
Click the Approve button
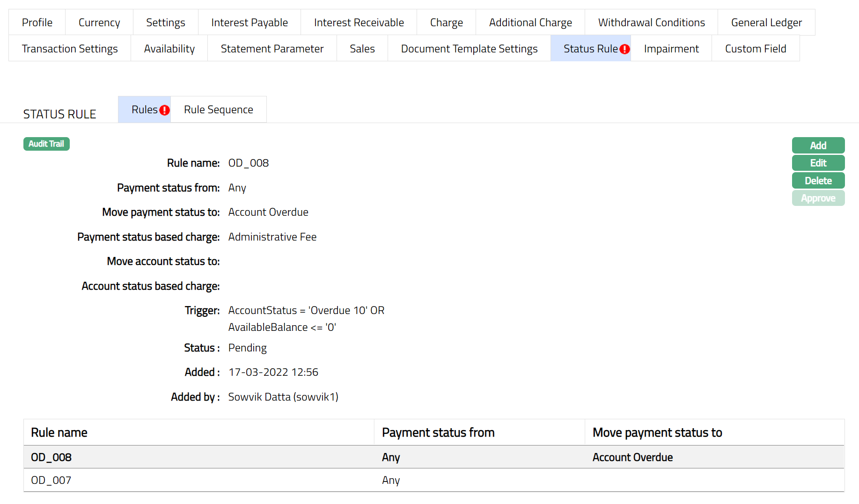point(818,198)
